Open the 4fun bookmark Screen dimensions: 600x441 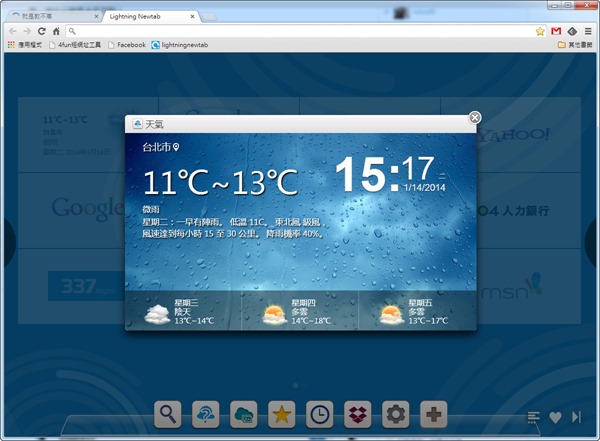tap(75, 45)
